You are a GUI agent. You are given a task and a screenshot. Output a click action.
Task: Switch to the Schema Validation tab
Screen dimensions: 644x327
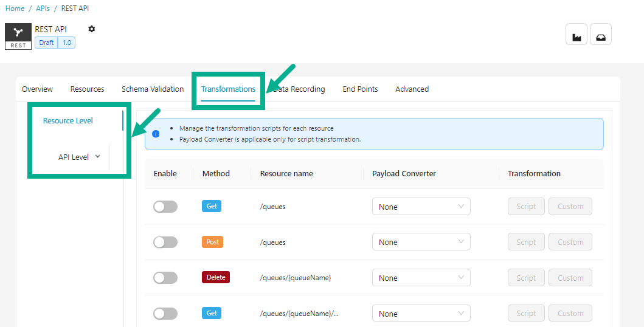click(x=153, y=89)
